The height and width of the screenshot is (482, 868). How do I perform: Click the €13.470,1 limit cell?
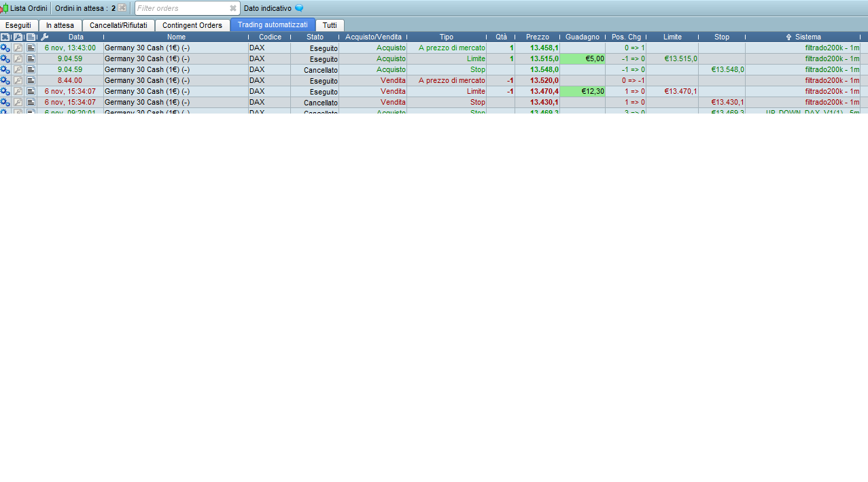672,92
